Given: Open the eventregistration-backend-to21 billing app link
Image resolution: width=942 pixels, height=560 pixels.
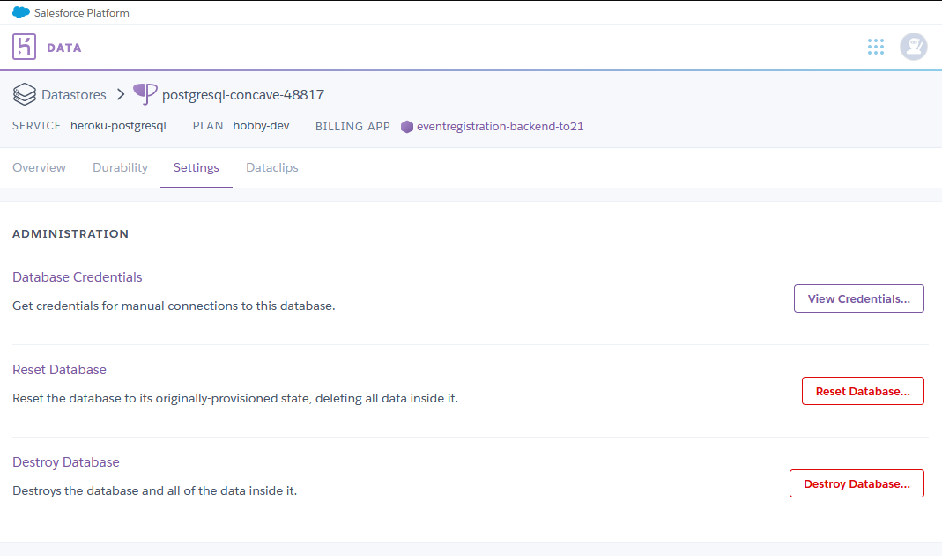Looking at the screenshot, I should click(x=500, y=127).
